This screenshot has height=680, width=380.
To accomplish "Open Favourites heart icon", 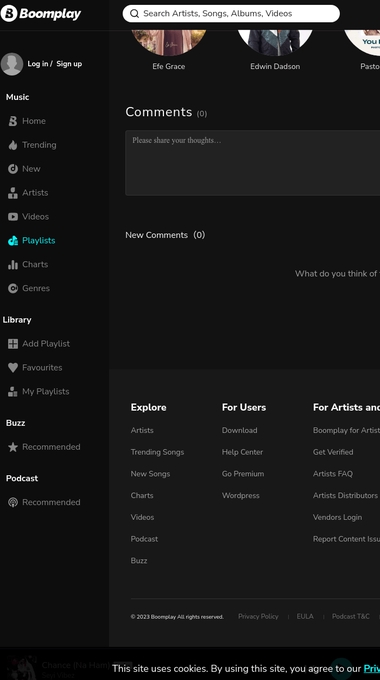I will [13, 367].
